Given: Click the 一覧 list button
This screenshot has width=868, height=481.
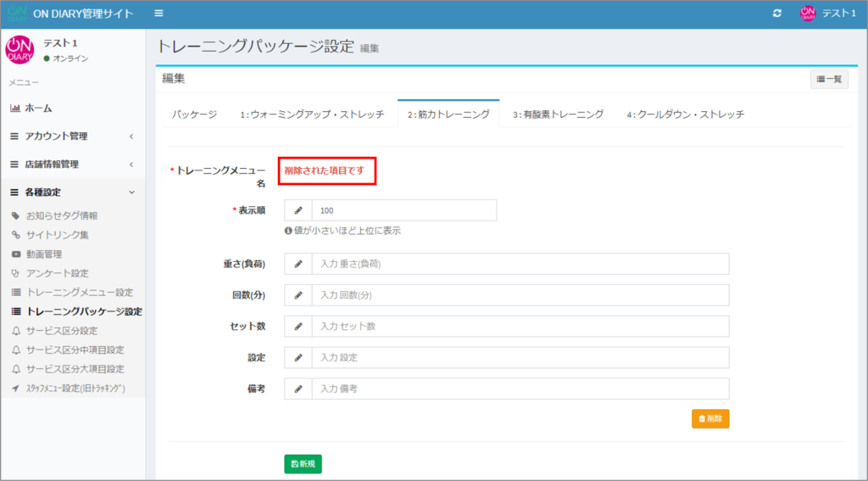Looking at the screenshot, I should pyautogui.click(x=828, y=79).
